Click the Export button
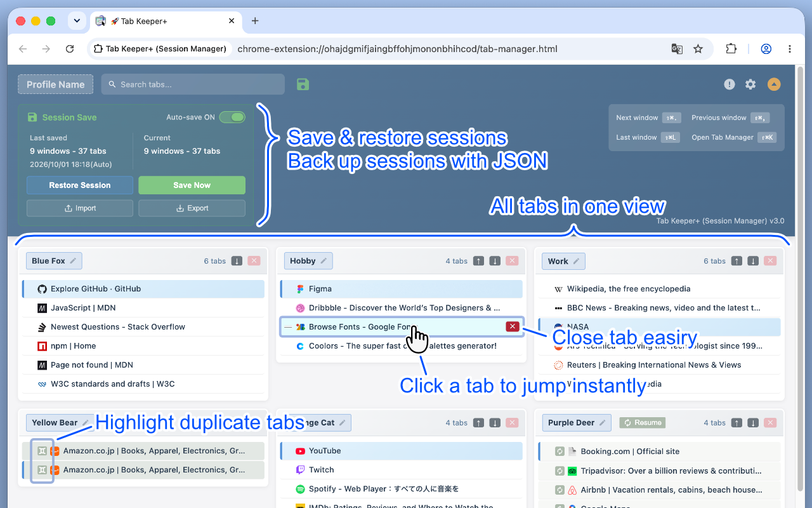812x508 pixels. pos(192,208)
